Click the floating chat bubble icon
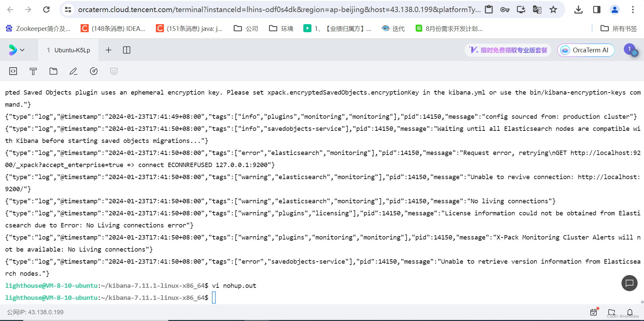This screenshot has height=321, width=644. [x=630, y=283]
